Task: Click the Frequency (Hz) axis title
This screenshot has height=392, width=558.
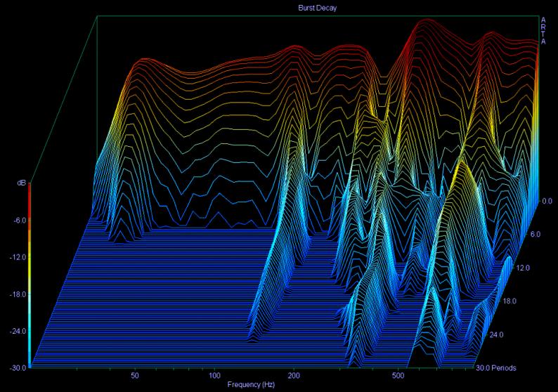Action: point(252,386)
